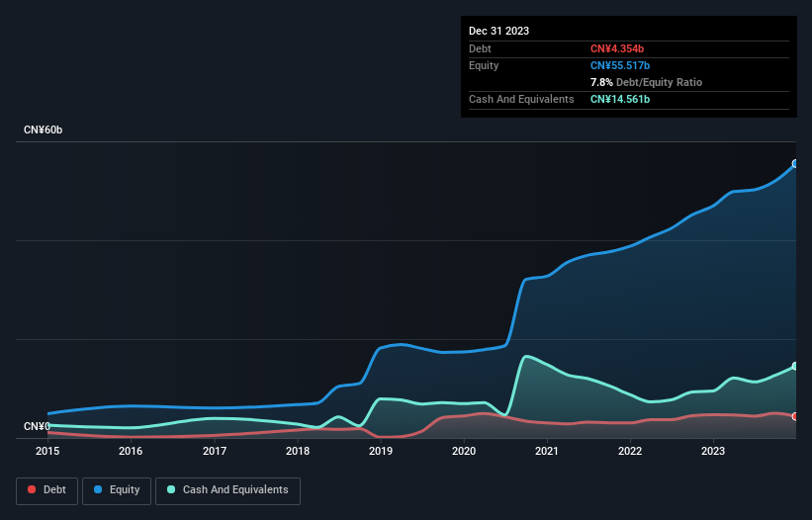This screenshot has width=812, height=520.
Task: Click the 2018 x-axis label
Action: 298,451
